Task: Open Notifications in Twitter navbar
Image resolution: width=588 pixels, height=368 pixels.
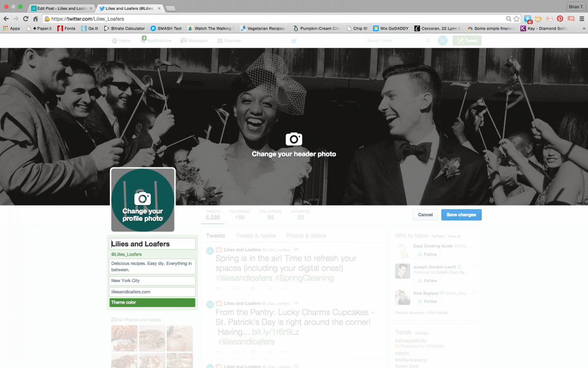Action: tap(155, 41)
